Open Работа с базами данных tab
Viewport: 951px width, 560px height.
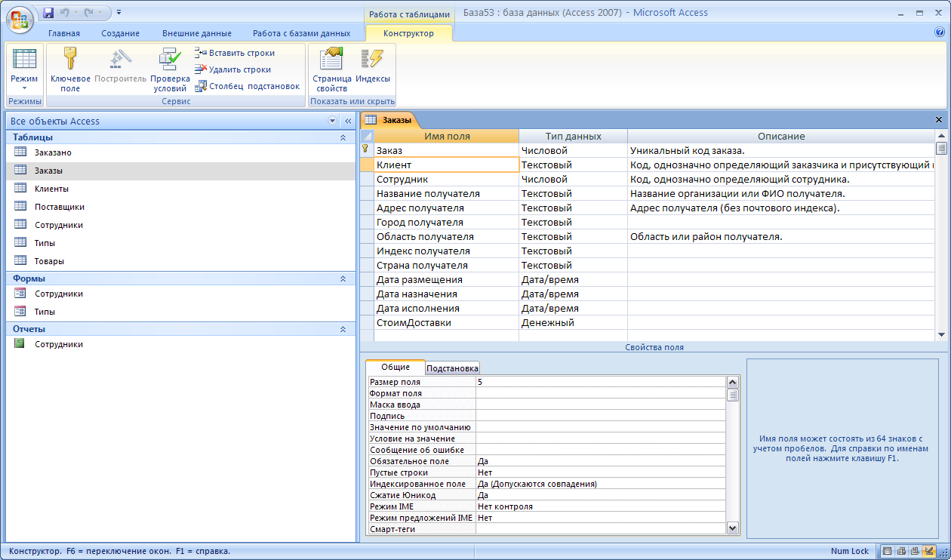click(302, 33)
